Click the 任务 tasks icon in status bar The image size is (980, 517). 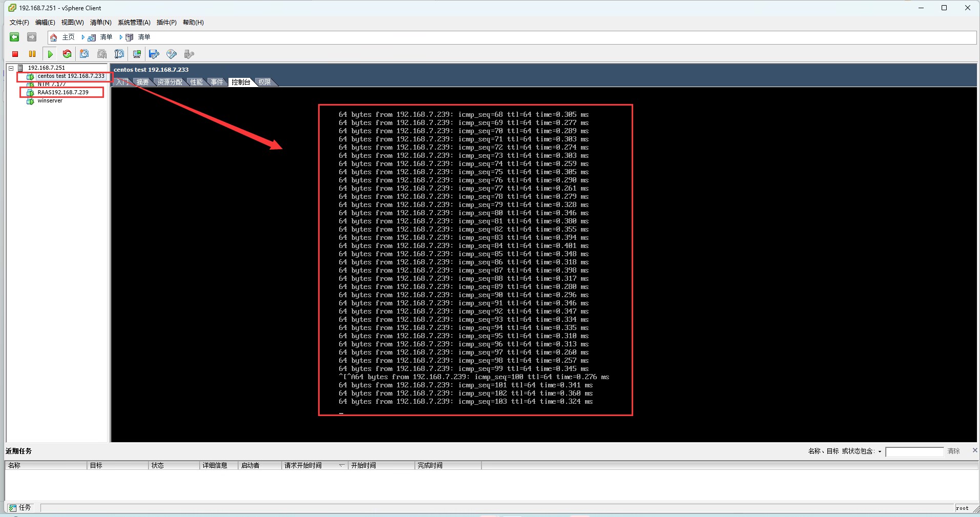click(x=13, y=508)
